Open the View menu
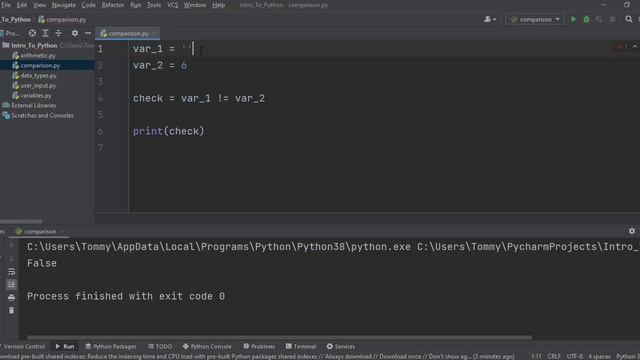Image resolution: width=640 pixels, height=360 pixels. [x=39, y=5]
